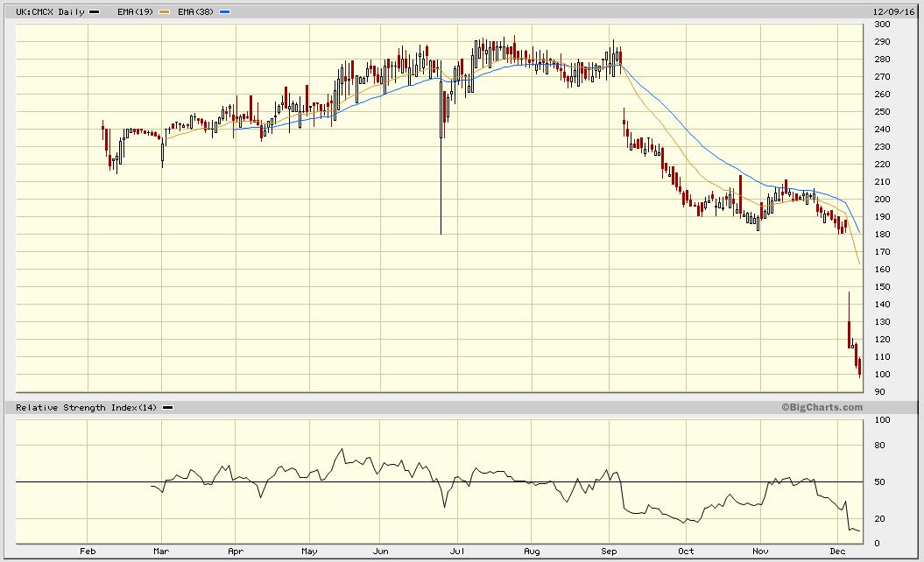Click the RSI 20 axis label

880,519
